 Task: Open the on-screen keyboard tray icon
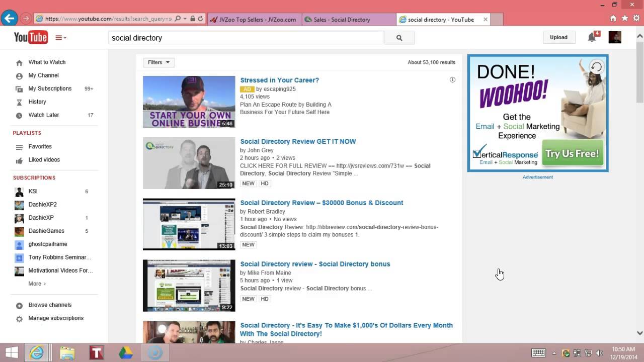point(538,353)
